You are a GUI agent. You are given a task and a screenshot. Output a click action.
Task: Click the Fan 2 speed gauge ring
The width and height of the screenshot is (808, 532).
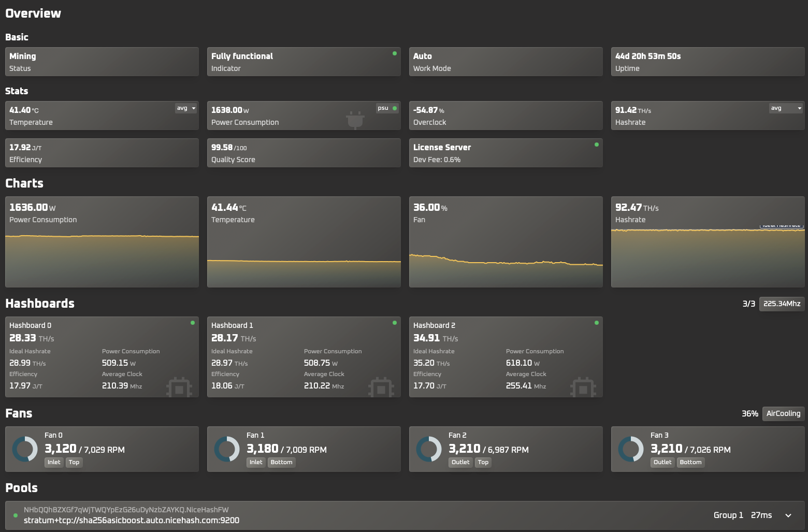pyautogui.click(x=429, y=449)
